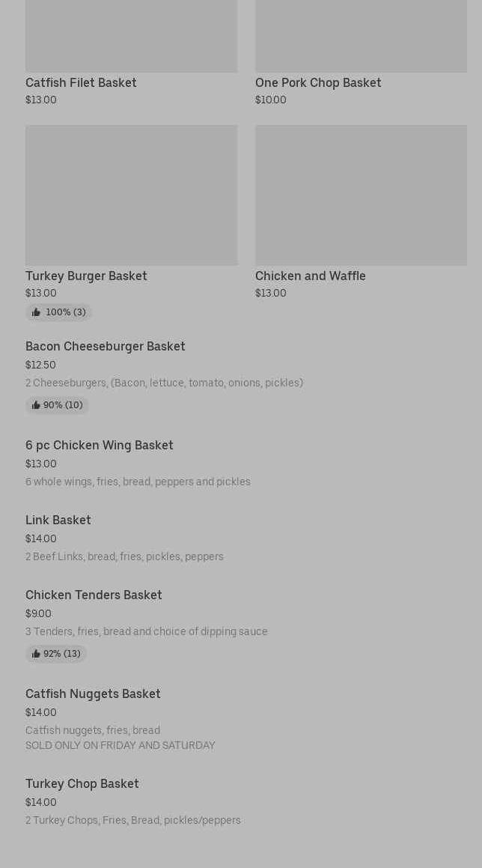
Task: Select the Turkey Chop Basket item
Action: tap(82, 783)
